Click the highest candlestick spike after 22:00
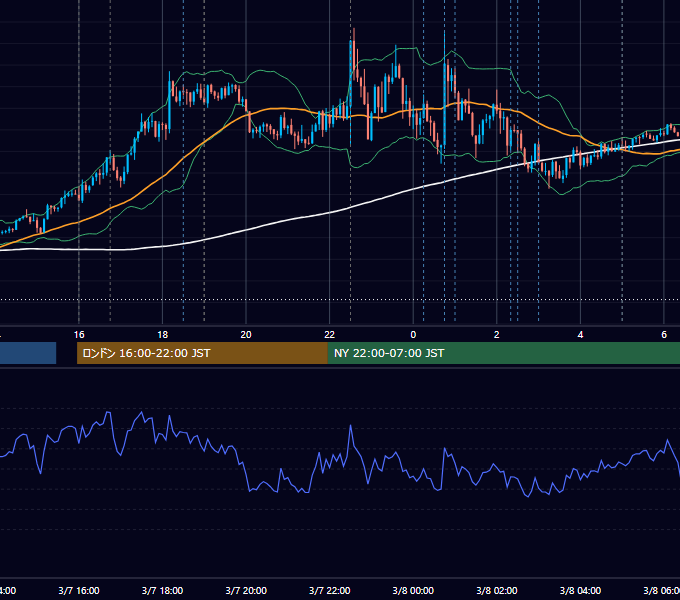 (354, 54)
